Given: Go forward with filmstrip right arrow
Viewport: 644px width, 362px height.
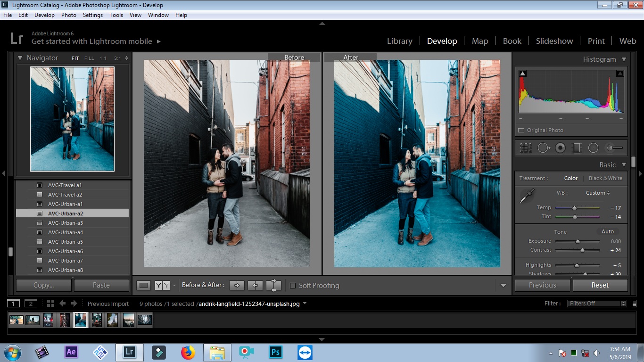Looking at the screenshot, I should coord(74,304).
